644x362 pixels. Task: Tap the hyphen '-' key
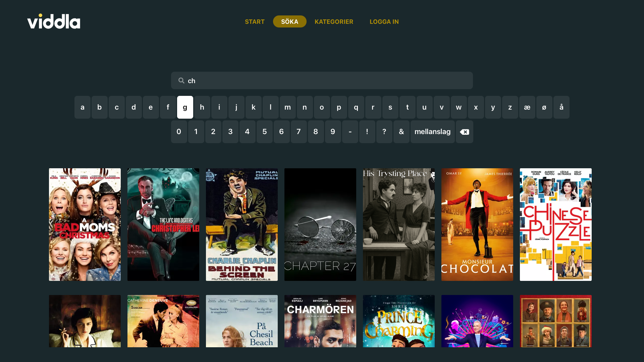point(350,132)
